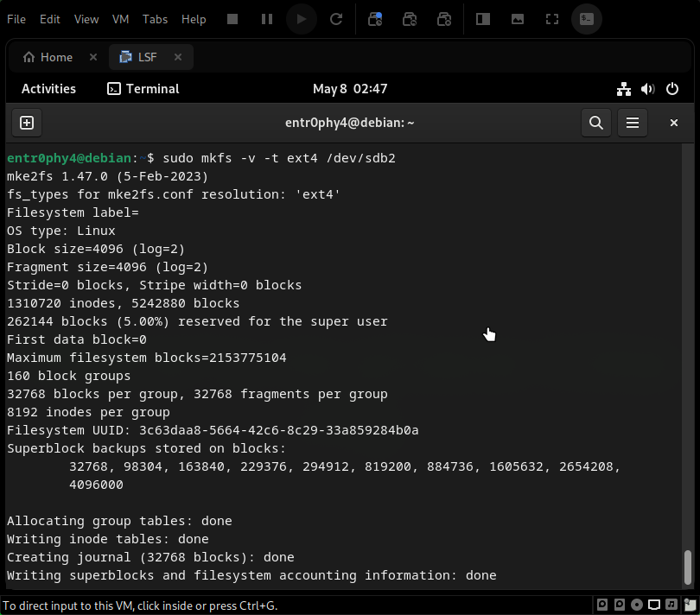Pause the running virtual machine
Viewport: 700px width, 615px height.
tap(266, 19)
